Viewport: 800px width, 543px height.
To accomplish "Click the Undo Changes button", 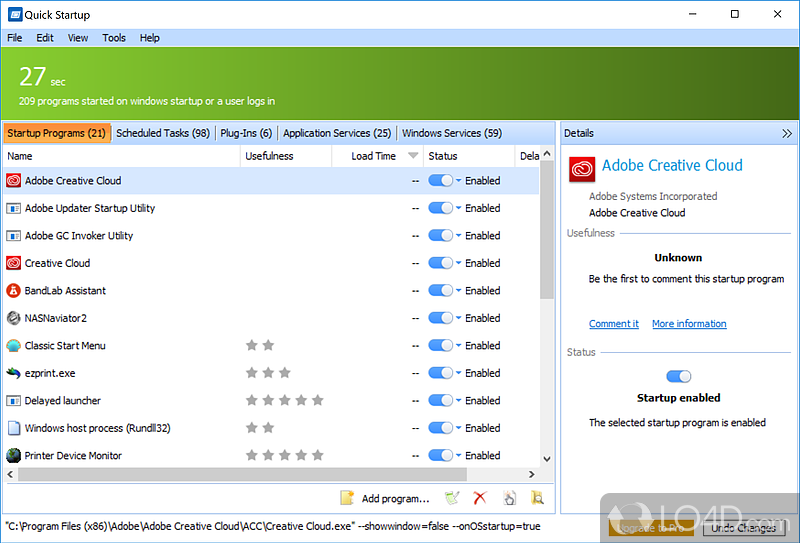I will 743,528.
